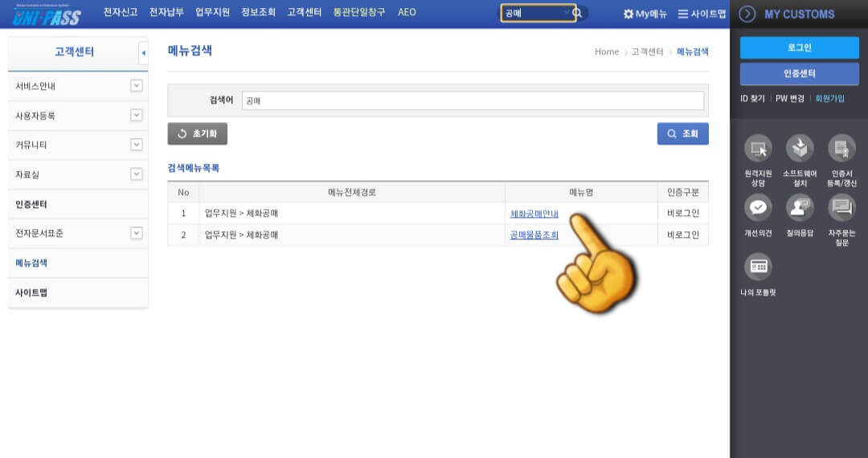
Task: Click 비로그인 cell in row 1
Action: tap(683, 214)
